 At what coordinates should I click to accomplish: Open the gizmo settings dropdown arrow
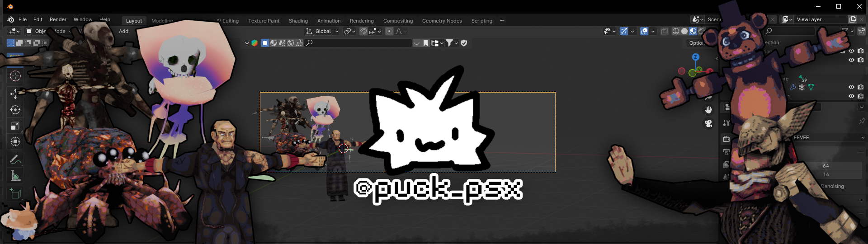(x=632, y=31)
